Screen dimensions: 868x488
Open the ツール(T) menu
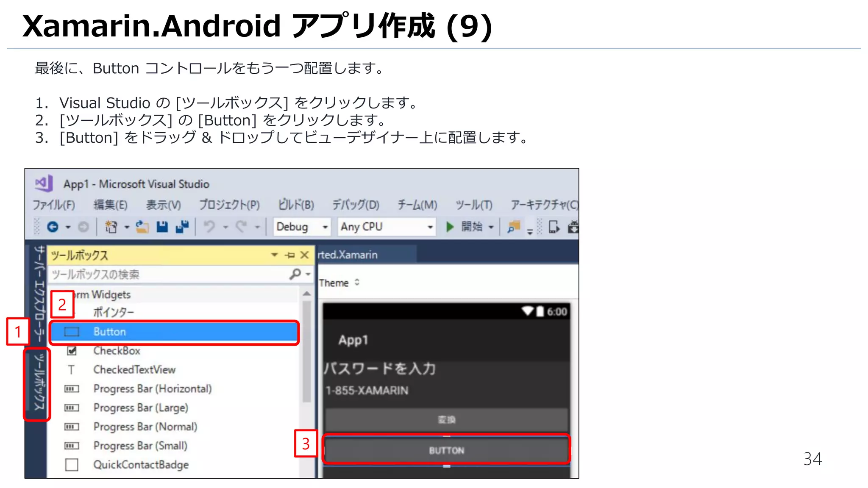tap(474, 205)
